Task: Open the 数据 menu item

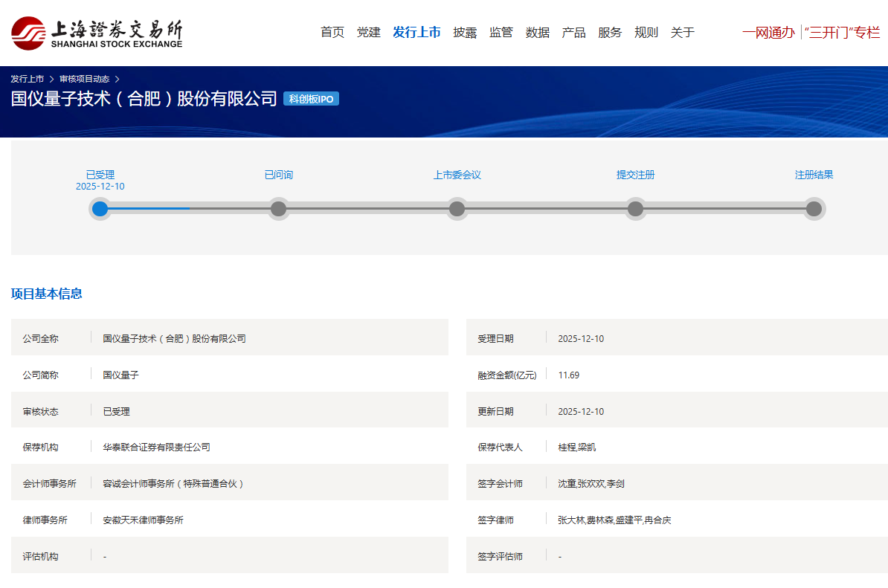Action: point(538,32)
